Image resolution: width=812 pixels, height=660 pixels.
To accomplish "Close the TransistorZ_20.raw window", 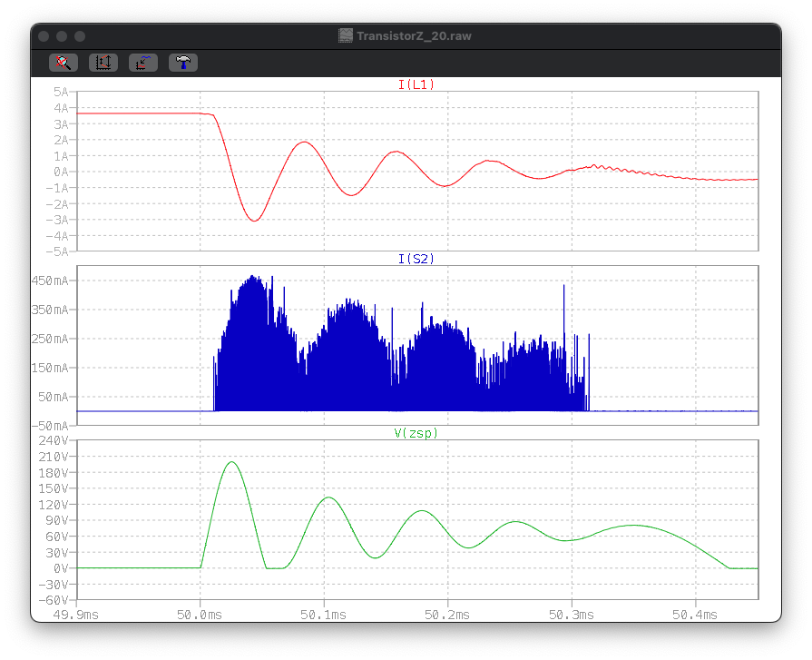I will click(44, 36).
